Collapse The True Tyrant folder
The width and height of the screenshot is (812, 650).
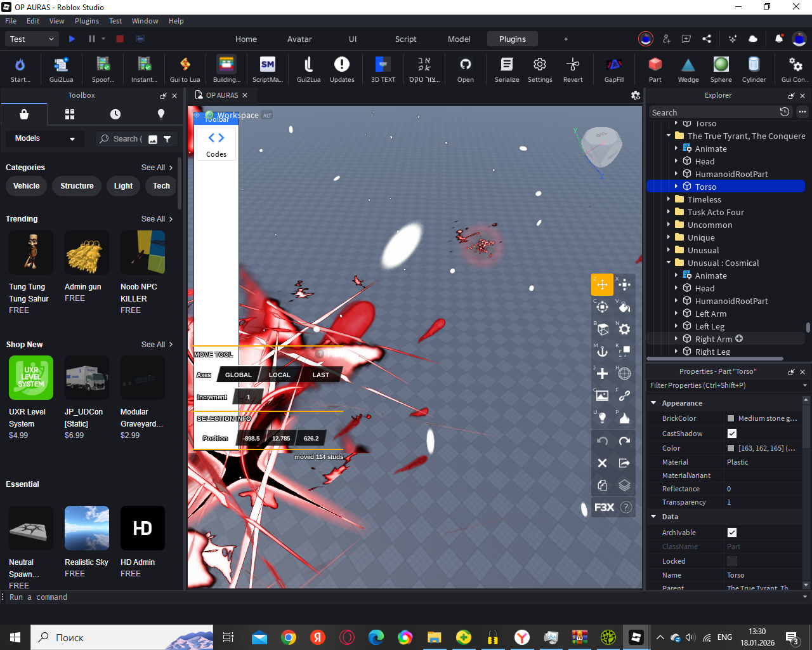click(669, 136)
